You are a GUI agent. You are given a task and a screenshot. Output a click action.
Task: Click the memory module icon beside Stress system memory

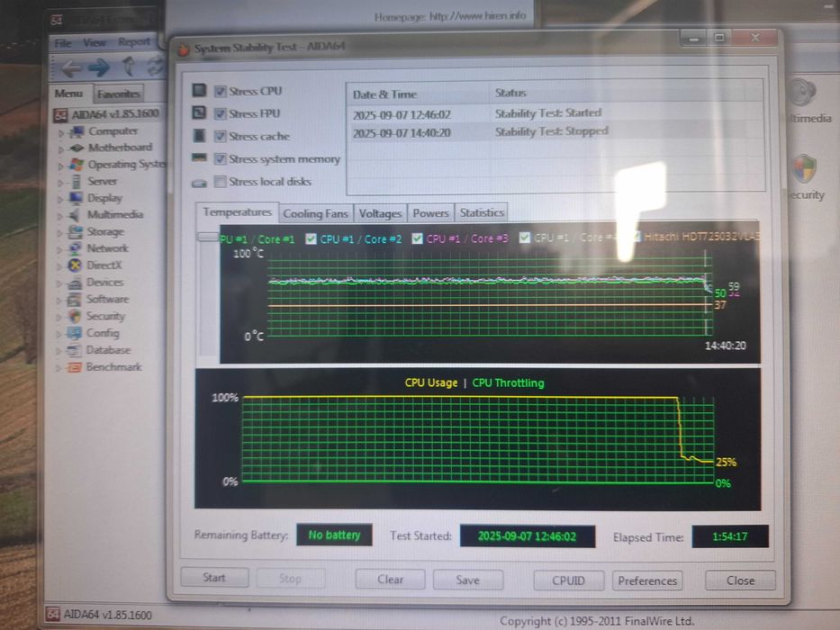click(x=199, y=157)
